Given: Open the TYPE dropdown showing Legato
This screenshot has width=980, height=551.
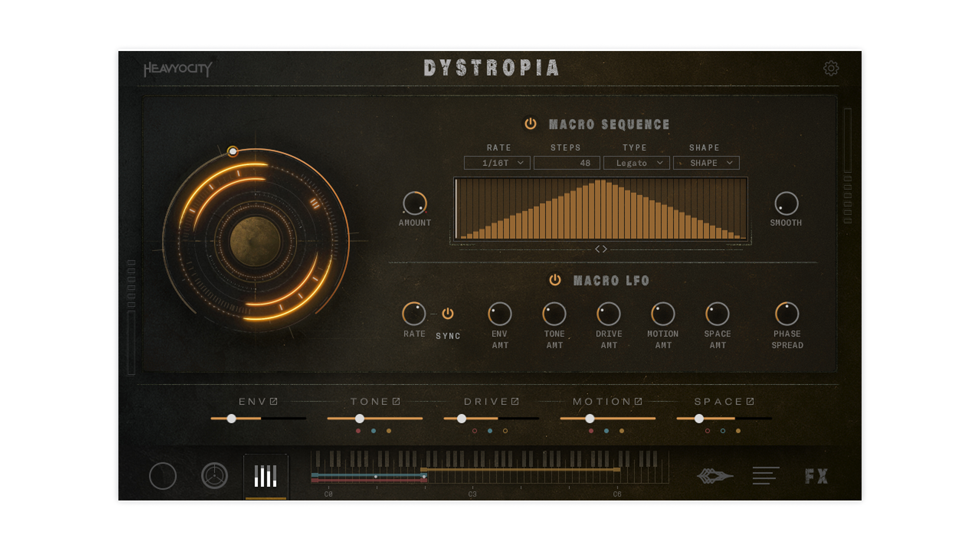Looking at the screenshot, I should [636, 163].
